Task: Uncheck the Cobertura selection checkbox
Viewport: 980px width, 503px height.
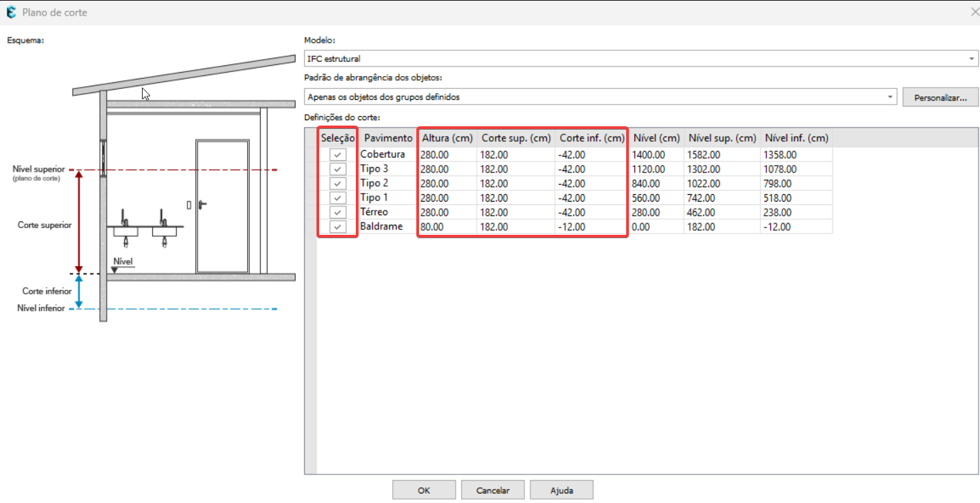Action: 338,155
